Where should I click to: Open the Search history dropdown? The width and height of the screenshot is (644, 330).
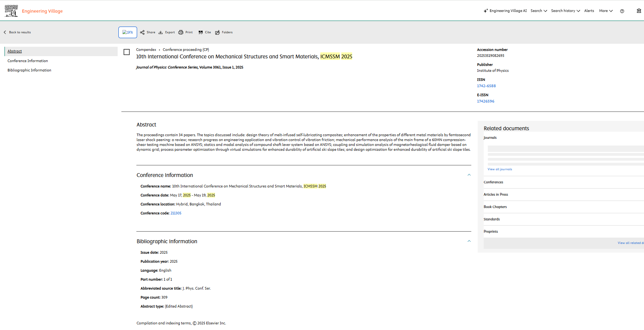(x=565, y=11)
